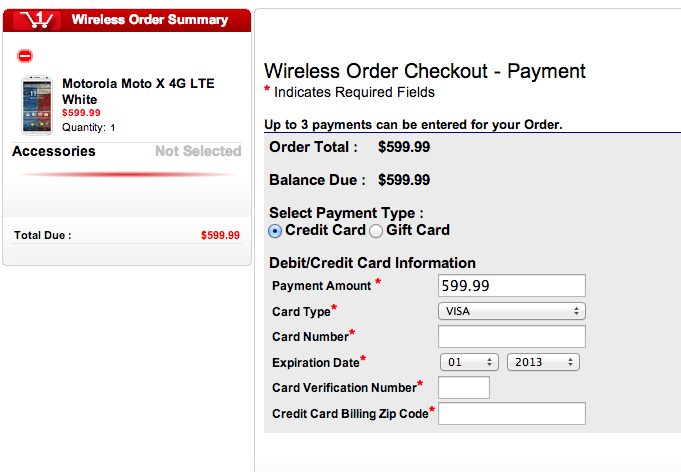Click into the Card Number field
Image resolution: width=681 pixels, height=472 pixels.
click(x=511, y=336)
